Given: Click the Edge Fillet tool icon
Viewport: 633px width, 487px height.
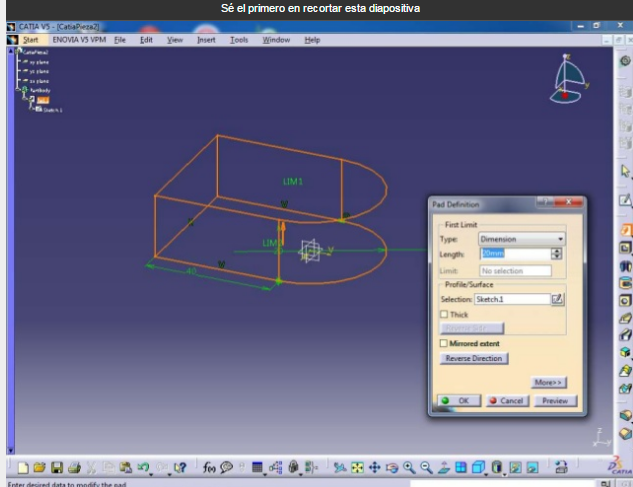Looking at the screenshot, I should point(625,415).
